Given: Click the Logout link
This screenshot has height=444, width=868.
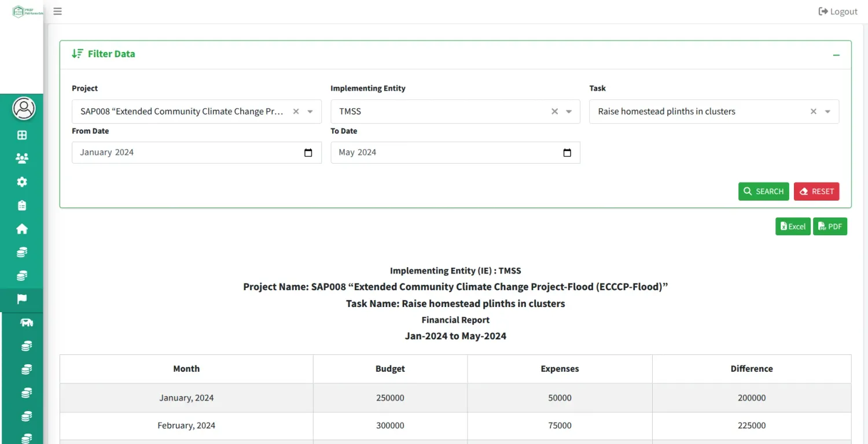Looking at the screenshot, I should pos(838,12).
